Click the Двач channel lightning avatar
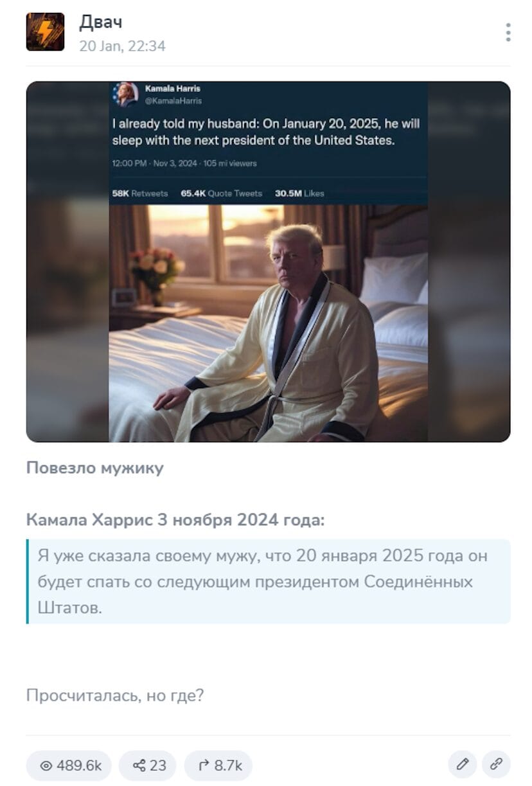 click(x=45, y=31)
